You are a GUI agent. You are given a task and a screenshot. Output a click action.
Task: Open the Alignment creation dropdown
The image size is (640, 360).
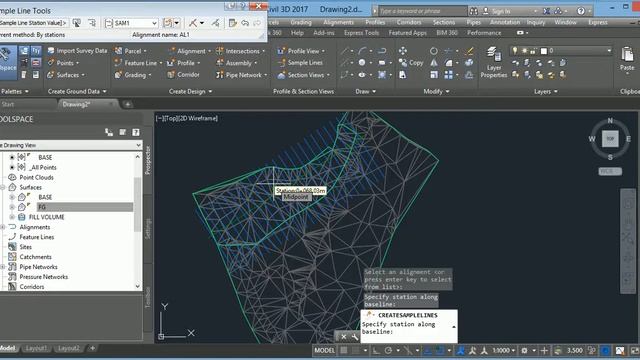[x=189, y=51]
